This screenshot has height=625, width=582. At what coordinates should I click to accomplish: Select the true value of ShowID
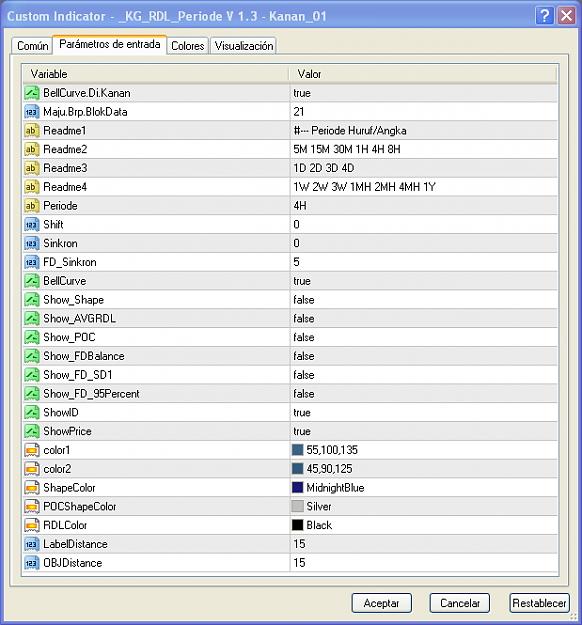click(302, 412)
